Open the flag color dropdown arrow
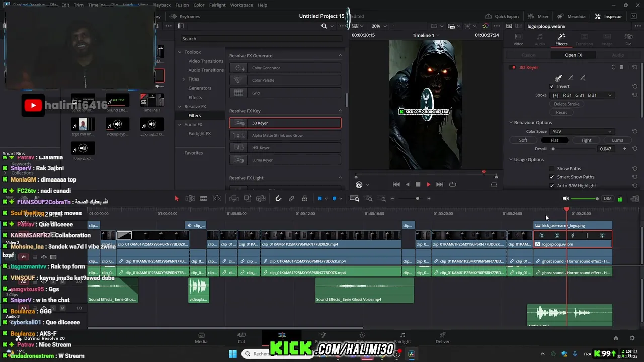 point(326,199)
